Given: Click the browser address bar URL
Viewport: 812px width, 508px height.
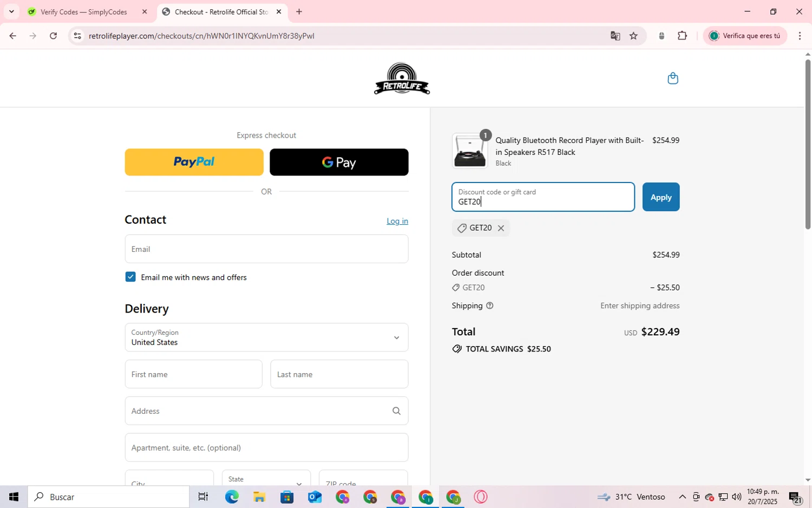Looking at the screenshot, I should [201, 36].
